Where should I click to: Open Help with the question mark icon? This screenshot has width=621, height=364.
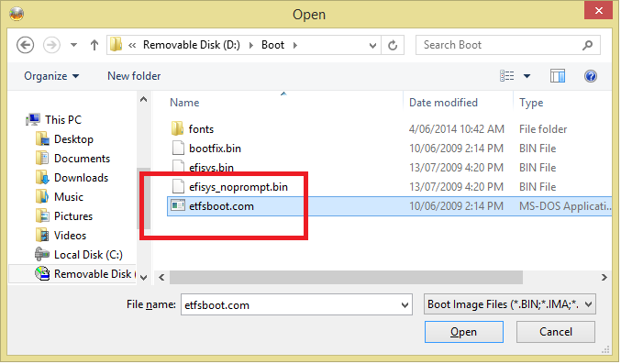(591, 76)
